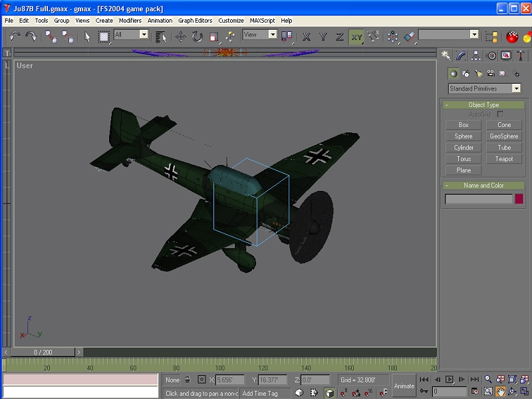Click the Teapot primitive button

(503, 159)
